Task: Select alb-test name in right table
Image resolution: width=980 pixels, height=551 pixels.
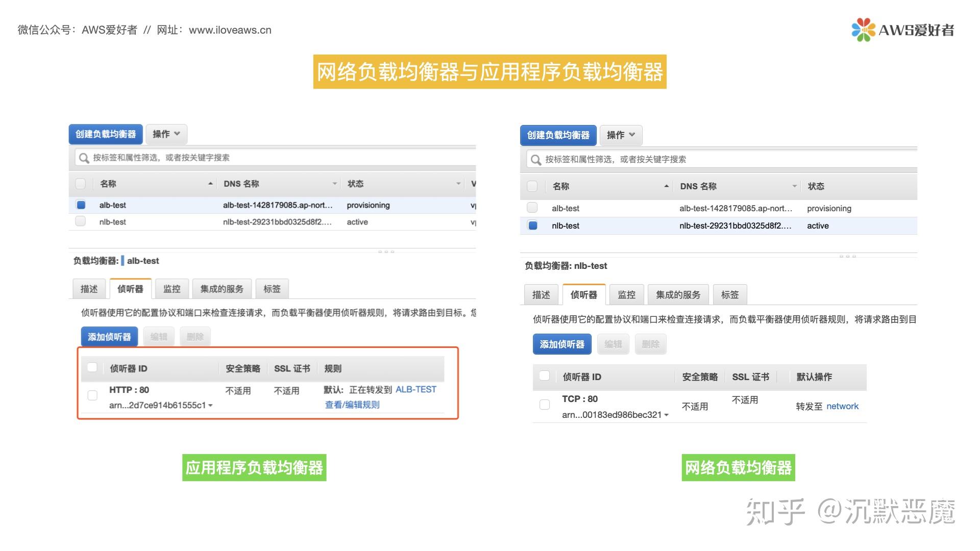Action: point(566,208)
